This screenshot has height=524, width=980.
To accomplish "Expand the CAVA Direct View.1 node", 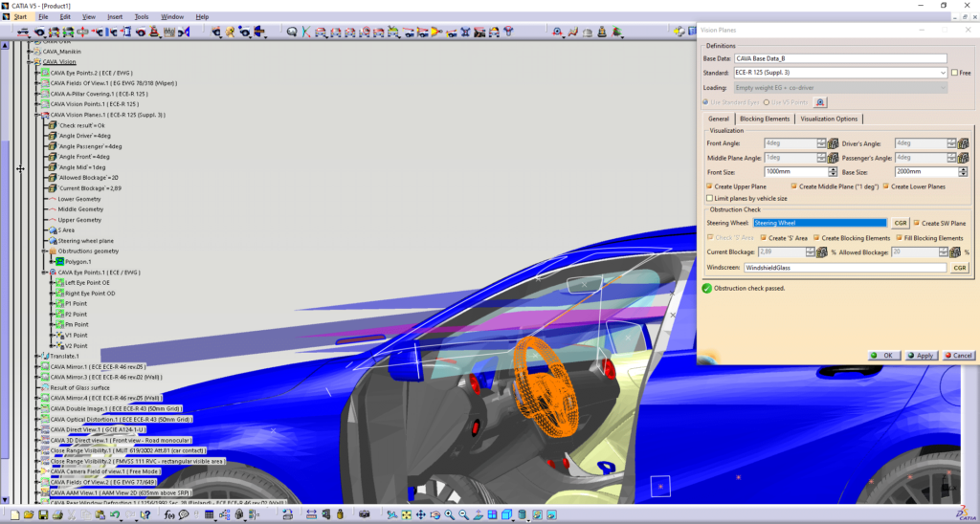I will click(37, 429).
